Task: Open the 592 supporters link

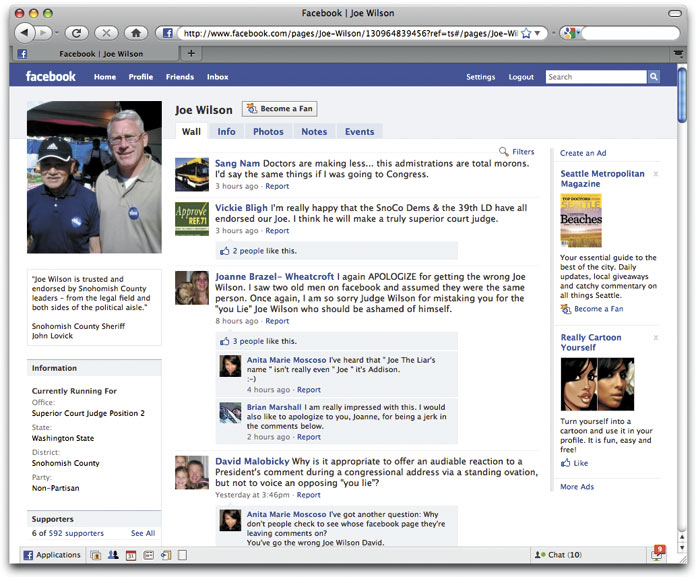Action: point(76,533)
